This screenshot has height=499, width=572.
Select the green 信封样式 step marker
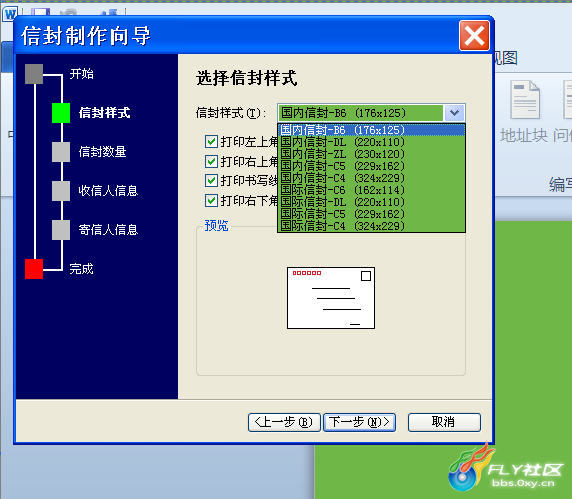click(61, 113)
